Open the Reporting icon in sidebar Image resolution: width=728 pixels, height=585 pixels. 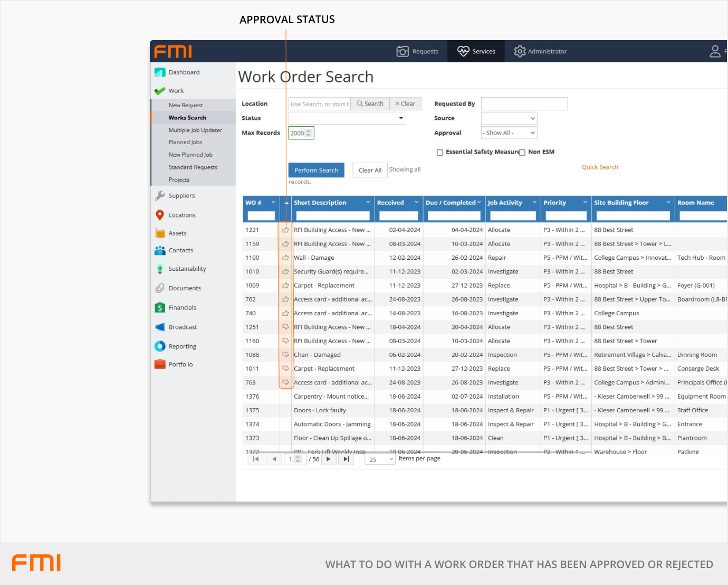click(x=160, y=346)
